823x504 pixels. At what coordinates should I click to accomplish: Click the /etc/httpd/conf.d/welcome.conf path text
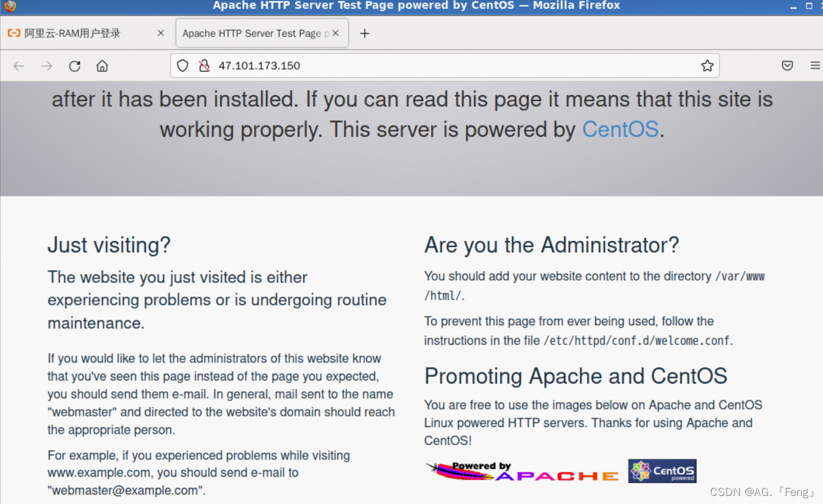pyautogui.click(x=637, y=341)
